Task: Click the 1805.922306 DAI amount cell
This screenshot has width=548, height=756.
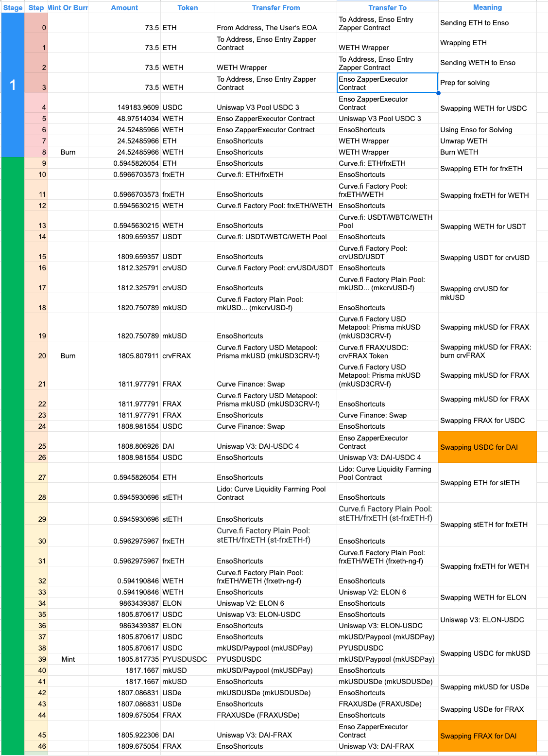Action: pos(124,731)
